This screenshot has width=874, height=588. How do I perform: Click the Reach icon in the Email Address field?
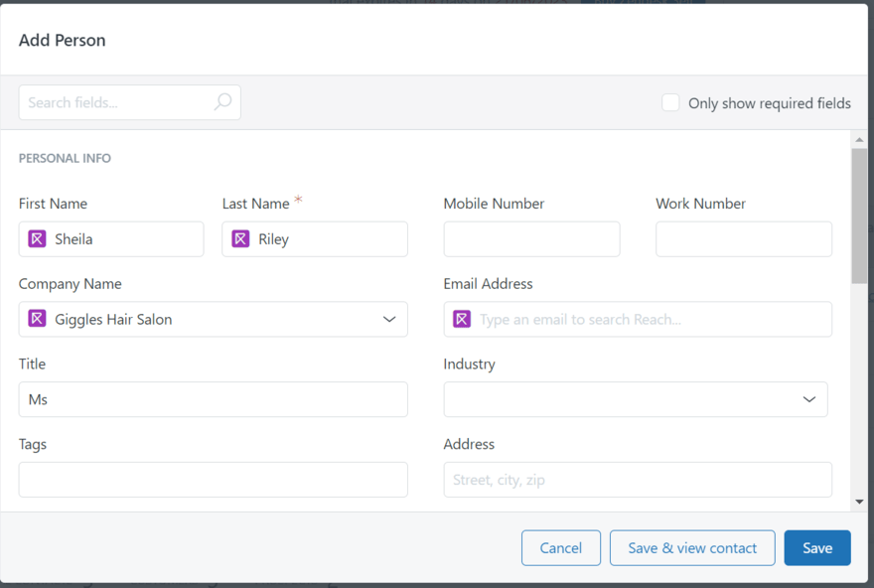461,319
